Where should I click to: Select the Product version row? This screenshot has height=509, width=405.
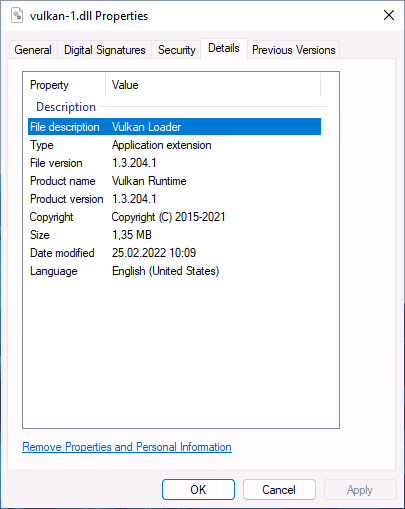pos(174,199)
